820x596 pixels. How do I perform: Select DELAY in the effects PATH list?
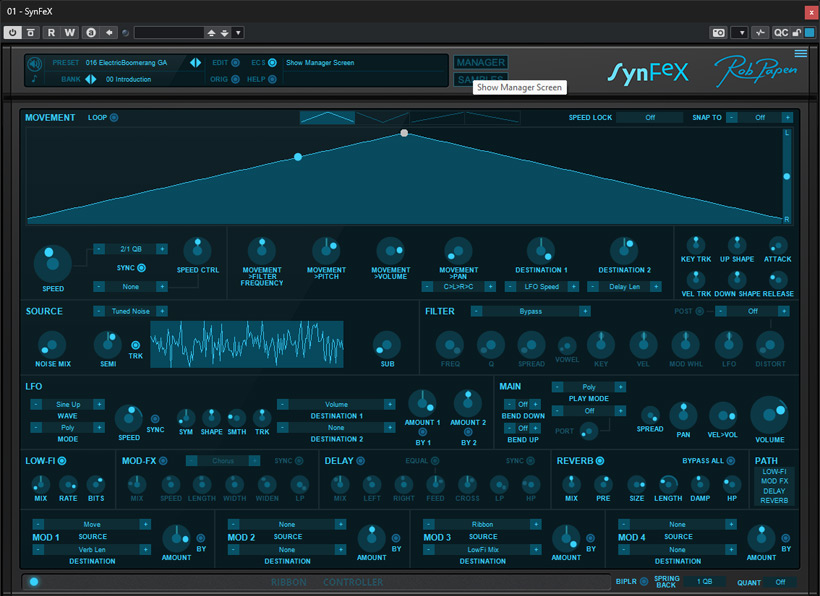coord(774,491)
